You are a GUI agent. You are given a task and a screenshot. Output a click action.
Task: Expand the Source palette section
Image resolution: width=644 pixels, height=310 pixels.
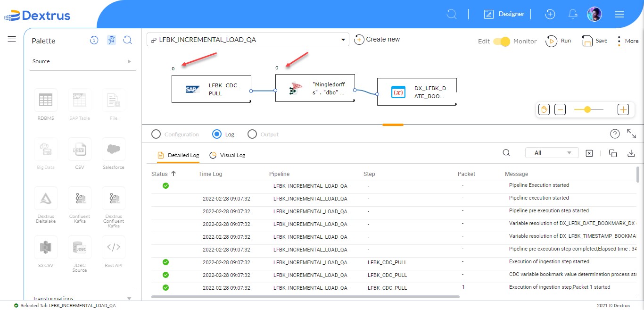coord(83,61)
